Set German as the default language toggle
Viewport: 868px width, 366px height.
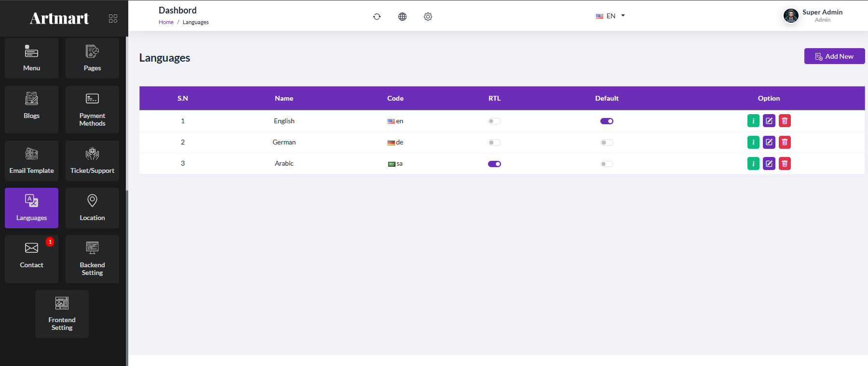click(x=607, y=143)
